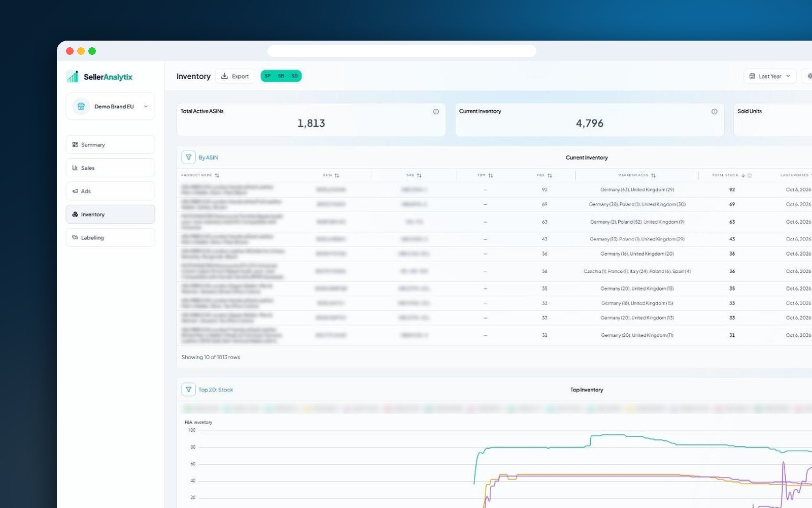812x508 pixels.
Task: Click the Current Inventory value 4,796
Action: [590, 123]
